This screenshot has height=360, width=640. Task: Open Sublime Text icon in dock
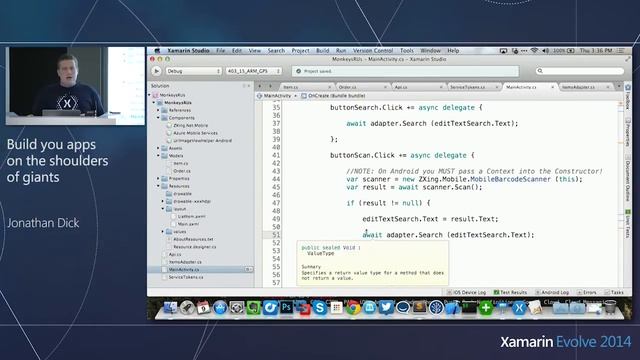[419, 307]
